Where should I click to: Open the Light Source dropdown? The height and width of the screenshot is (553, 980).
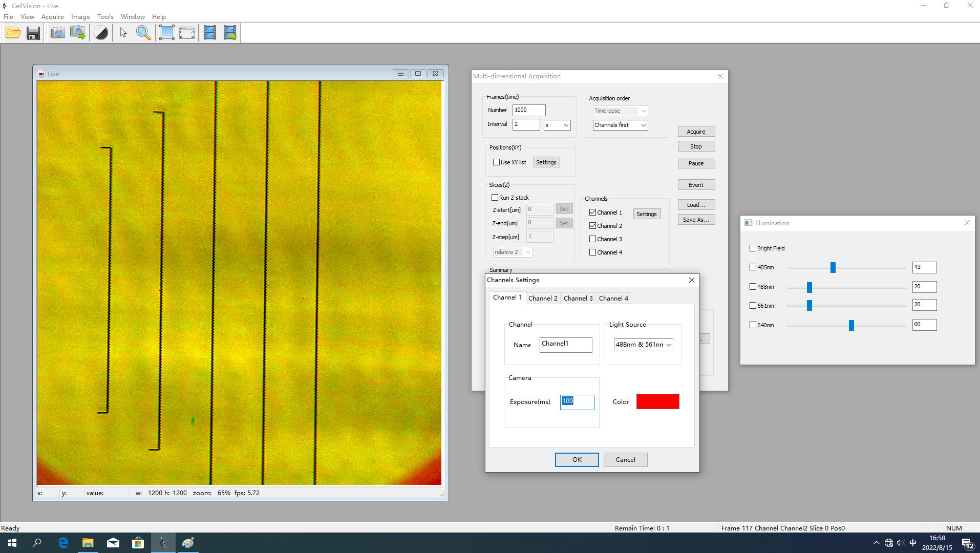point(643,345)
